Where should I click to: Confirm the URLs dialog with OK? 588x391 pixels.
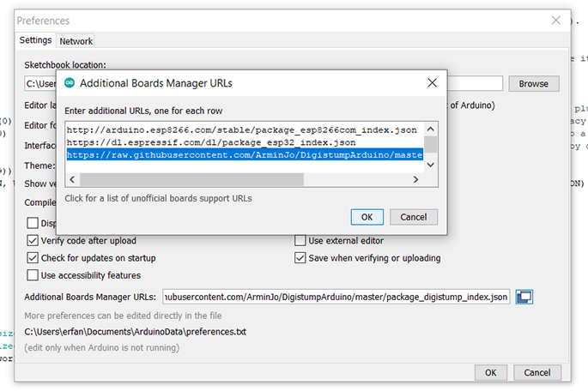point(367,217)
